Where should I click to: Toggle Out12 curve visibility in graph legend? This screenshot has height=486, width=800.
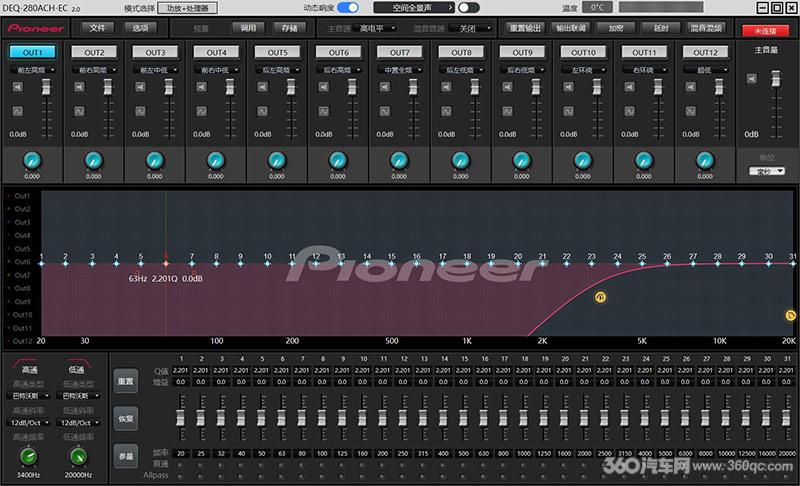click(20, 341)
